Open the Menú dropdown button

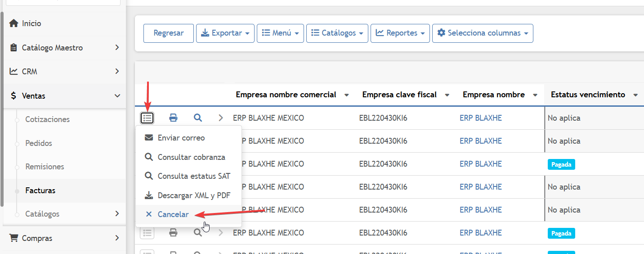click(281, 33)
